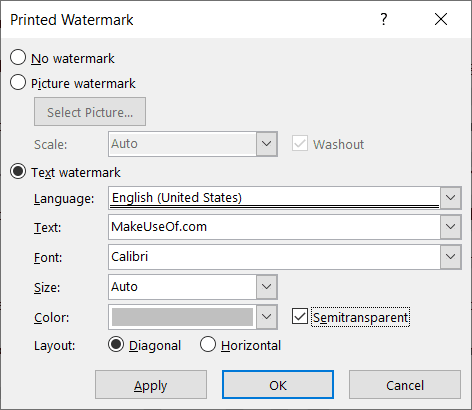Click into the MakeUseOf.com text field
The image size is (472, 410).
coord(274,227)
